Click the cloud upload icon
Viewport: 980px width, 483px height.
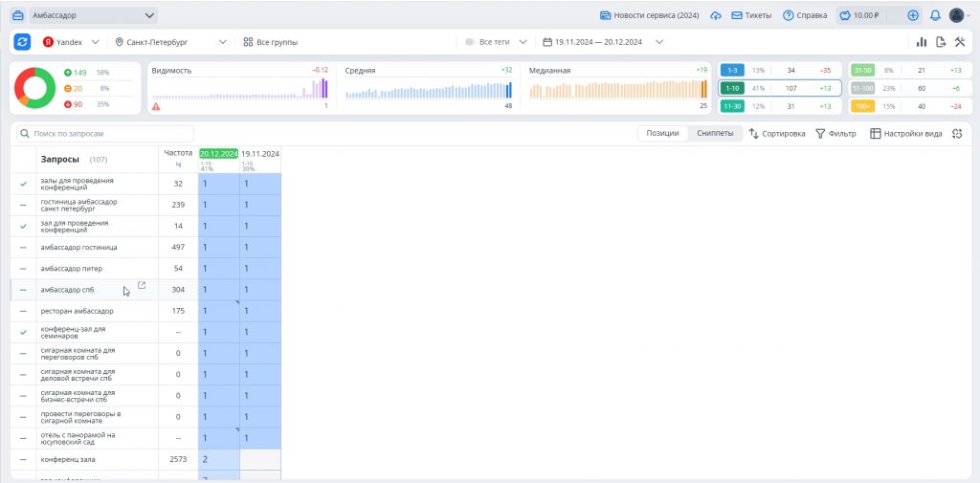point(716,15)
